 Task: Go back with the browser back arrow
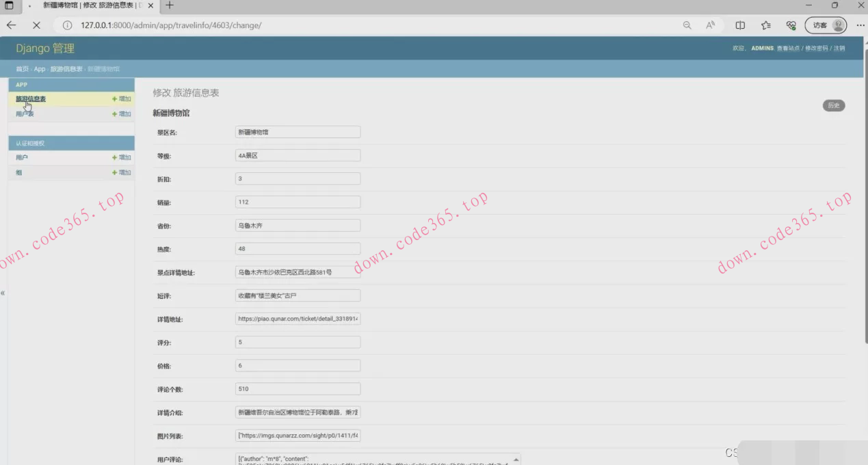[x=11, y=25]
